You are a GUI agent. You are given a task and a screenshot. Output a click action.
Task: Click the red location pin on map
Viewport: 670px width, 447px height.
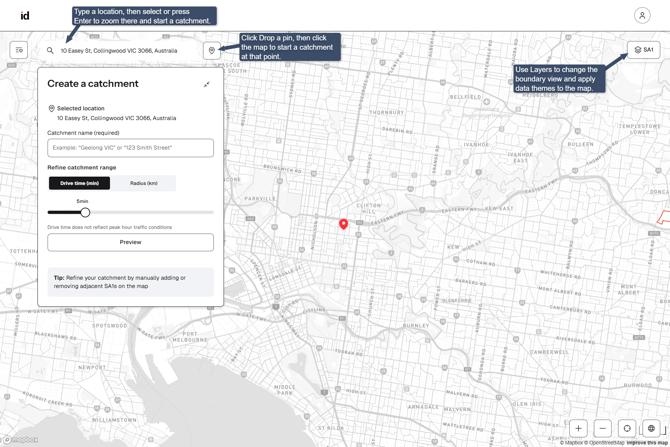tap(344, 224)
